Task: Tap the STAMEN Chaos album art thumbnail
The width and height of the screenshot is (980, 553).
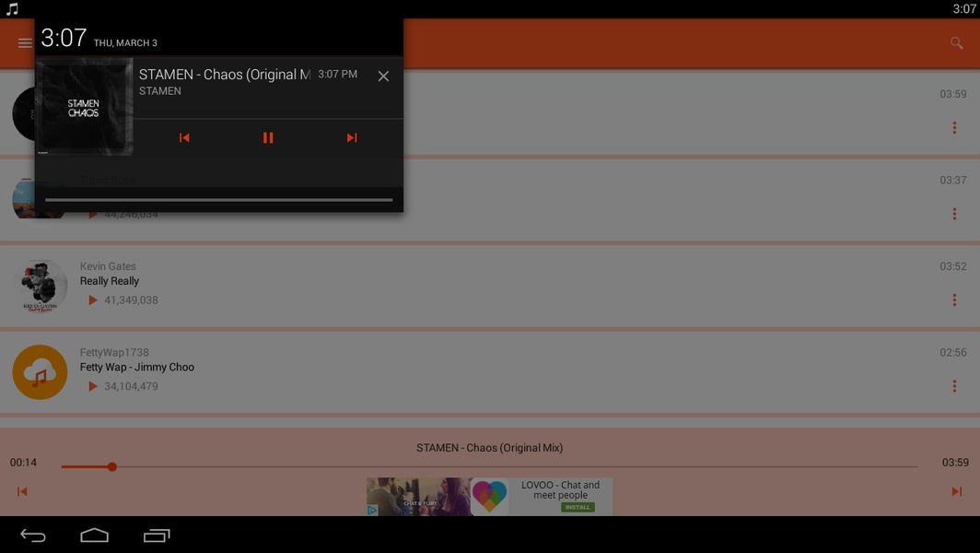Action: [x=85, y=106]
